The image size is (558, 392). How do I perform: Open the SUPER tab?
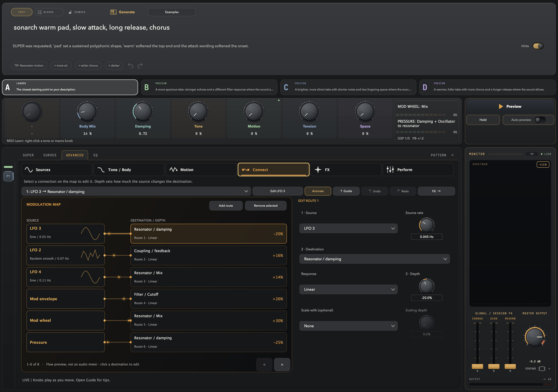point(28,155)
